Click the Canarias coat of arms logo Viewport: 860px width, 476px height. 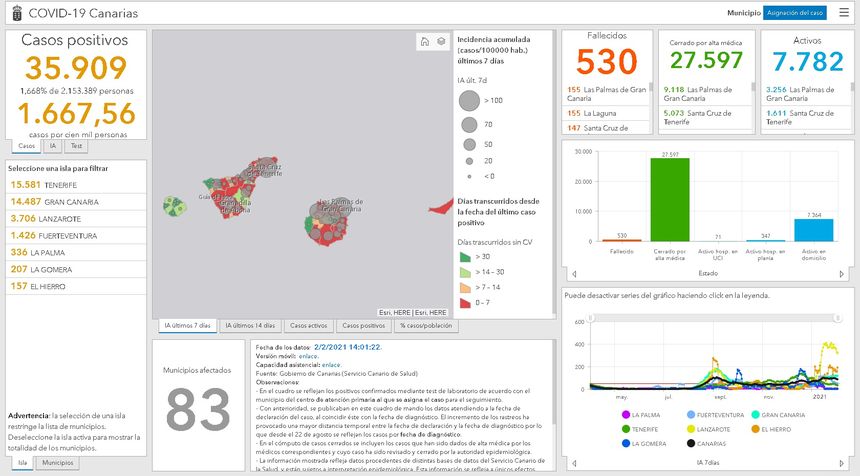tap(13, 14)
